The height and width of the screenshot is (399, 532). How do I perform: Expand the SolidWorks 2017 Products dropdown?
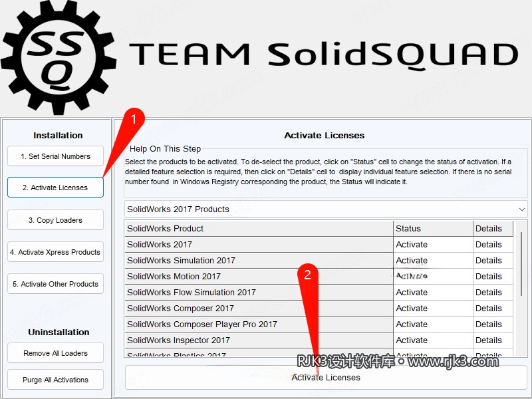(x=326, y=209)
